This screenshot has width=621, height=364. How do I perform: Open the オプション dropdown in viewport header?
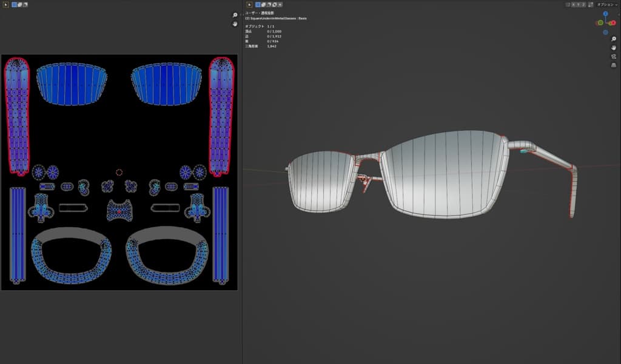(x=607, y=4)
